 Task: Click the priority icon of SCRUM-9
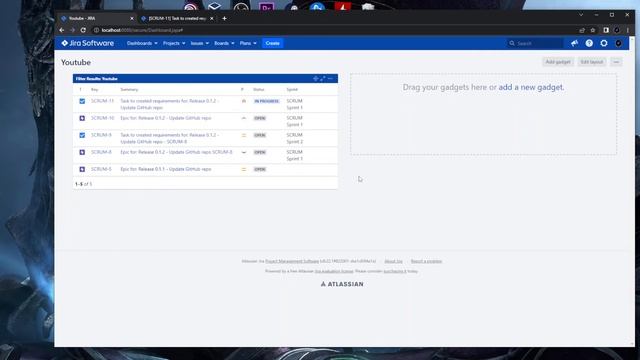coord(244,135)
